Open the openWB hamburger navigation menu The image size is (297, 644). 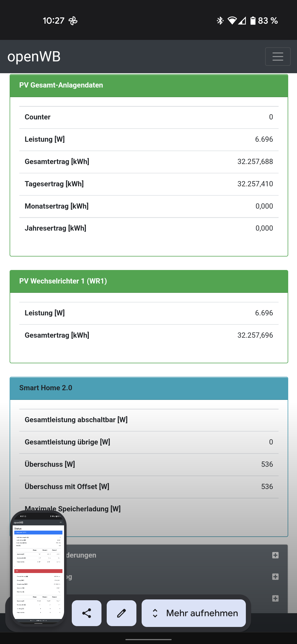277,56
